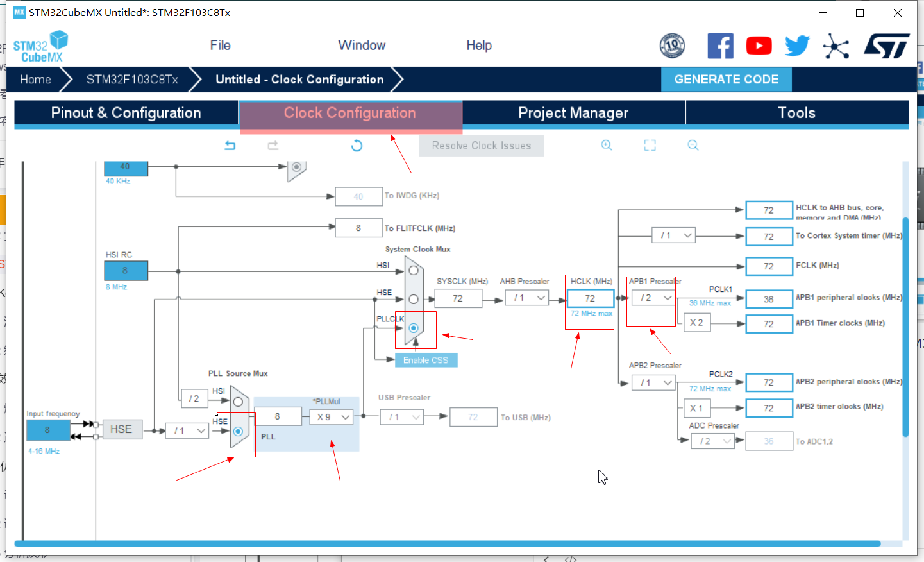Screen dimensions: 924x562
Task: Click Resolve Clock Issues button
Action: pos(482,146)
